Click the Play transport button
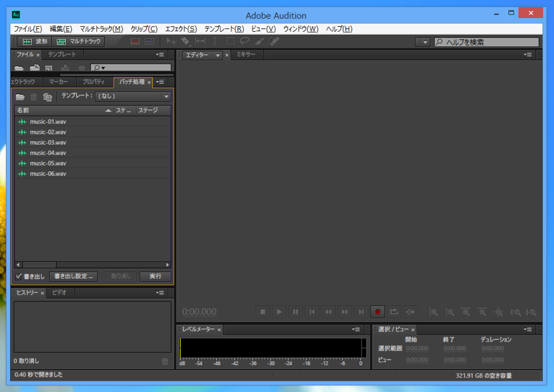Image resolution: width=554 pixels, height=392 pixels. coord(279,312)
